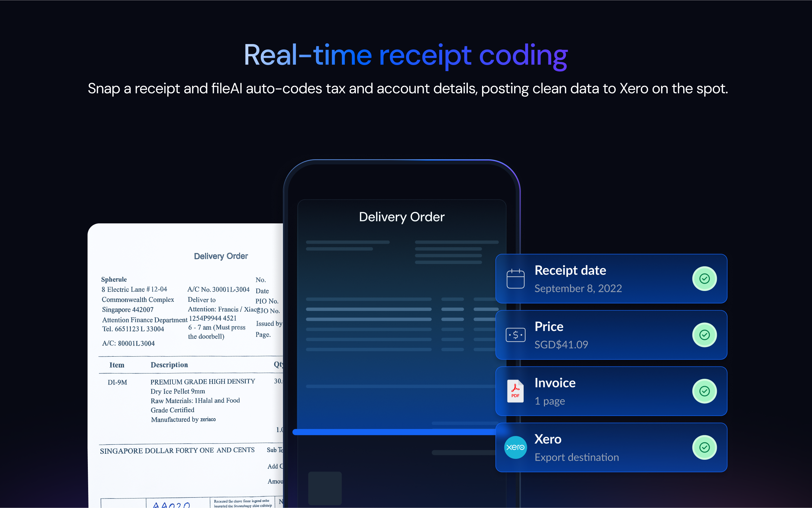Click 'Deliver to' label on the receipt

click(x=201, y=300)
